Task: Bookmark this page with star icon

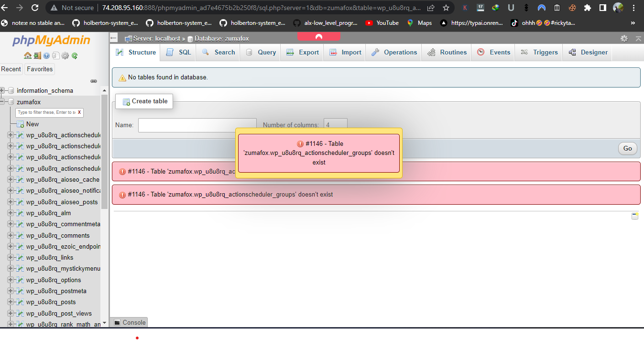Action: pos(446,8)
